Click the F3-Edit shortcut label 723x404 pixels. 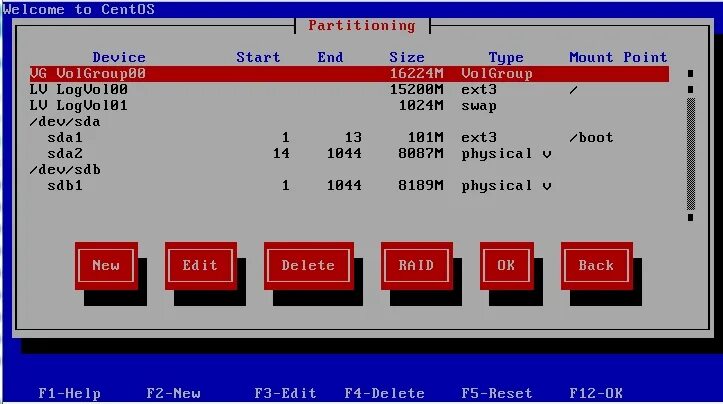(285, 393)
